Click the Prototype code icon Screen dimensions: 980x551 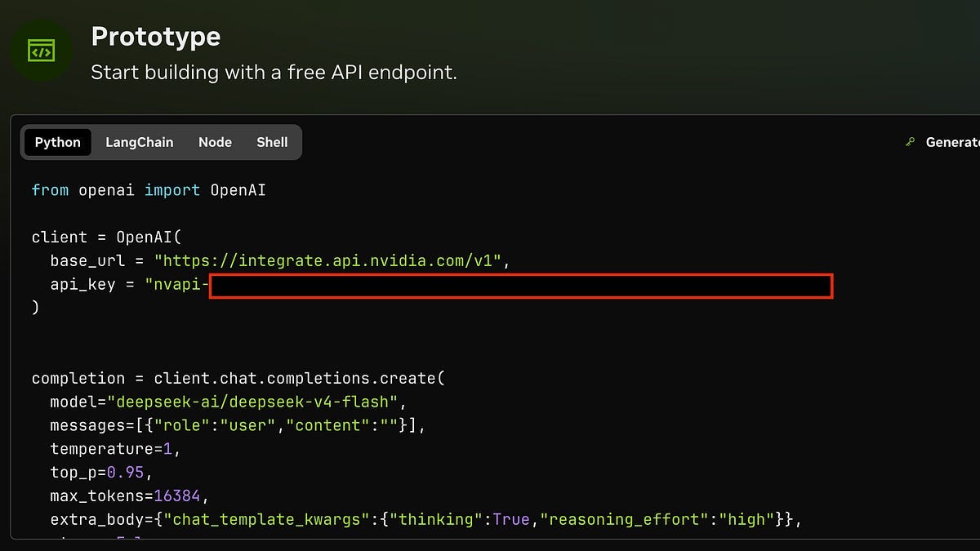coord(41,51)
